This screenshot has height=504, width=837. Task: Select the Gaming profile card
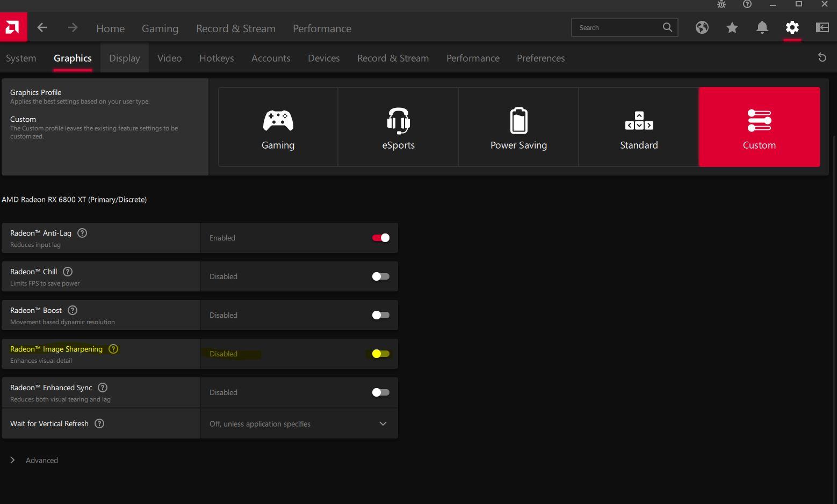(278, 127)
